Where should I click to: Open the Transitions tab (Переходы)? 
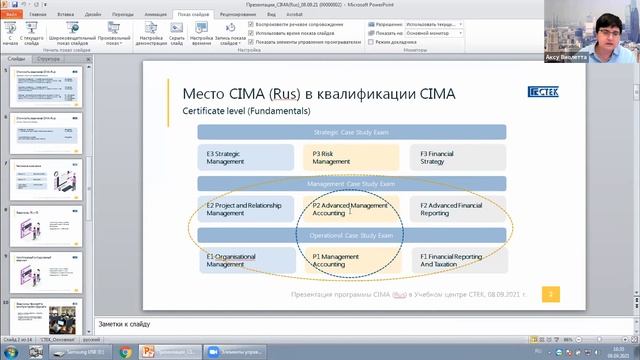click(x=122, y=14)
